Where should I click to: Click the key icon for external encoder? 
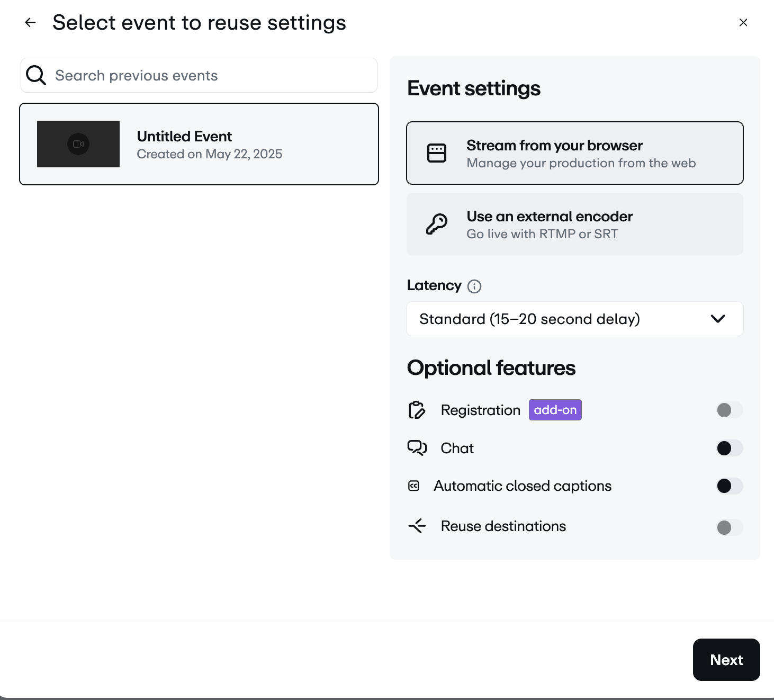tap(437, 224)
